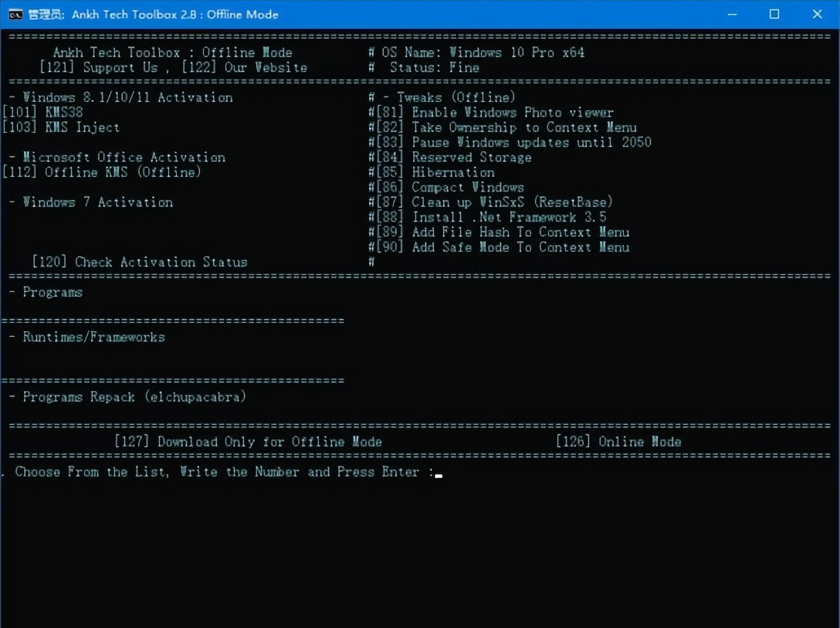Click the '[121] Support Us' entry
The width and height of the screenshot is (840, 628).
98,67
